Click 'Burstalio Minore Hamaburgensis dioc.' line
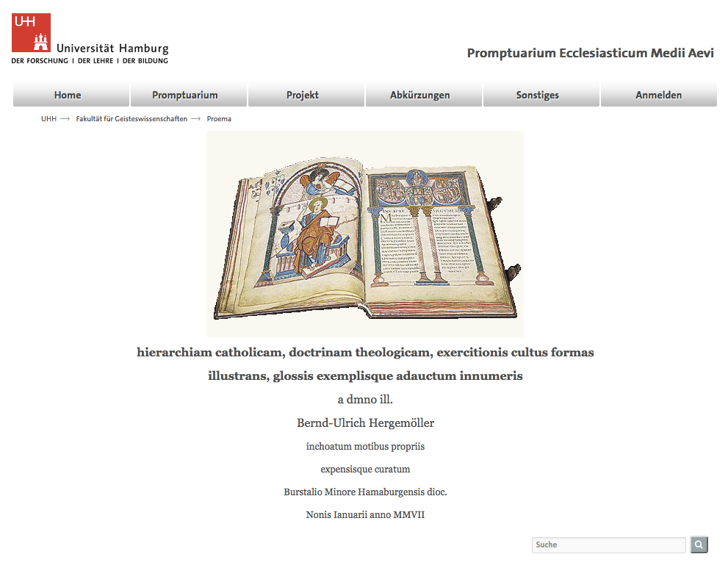 365,492
